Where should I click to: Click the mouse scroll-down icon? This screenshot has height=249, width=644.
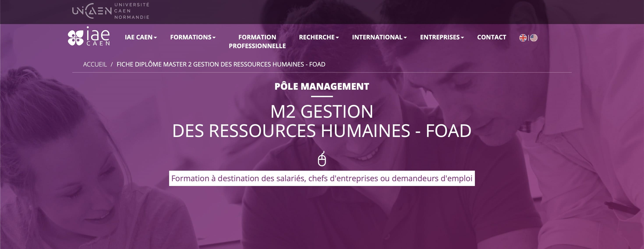[322, 159]
